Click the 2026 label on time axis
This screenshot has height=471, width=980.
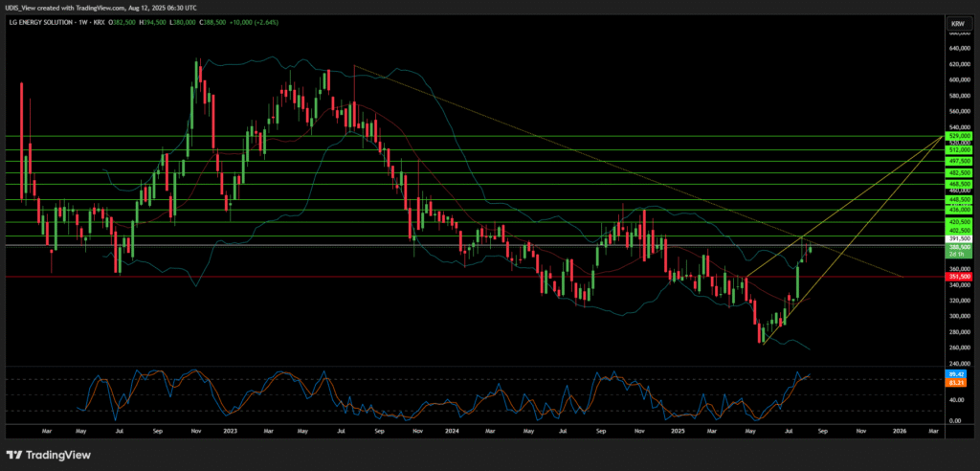[899, 432]
